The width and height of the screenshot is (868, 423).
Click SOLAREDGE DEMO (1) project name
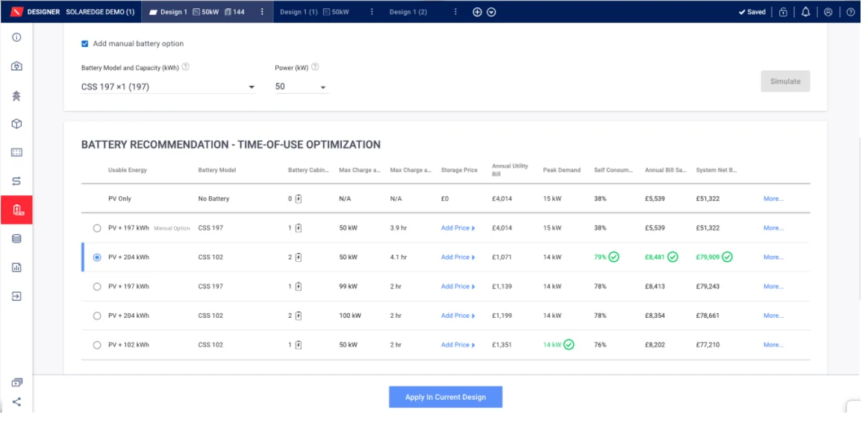click(100, 12)
